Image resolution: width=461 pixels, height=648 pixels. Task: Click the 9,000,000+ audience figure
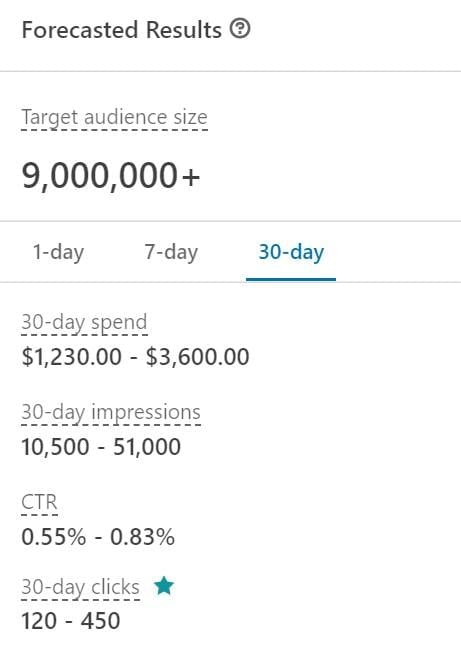[111, 176]
